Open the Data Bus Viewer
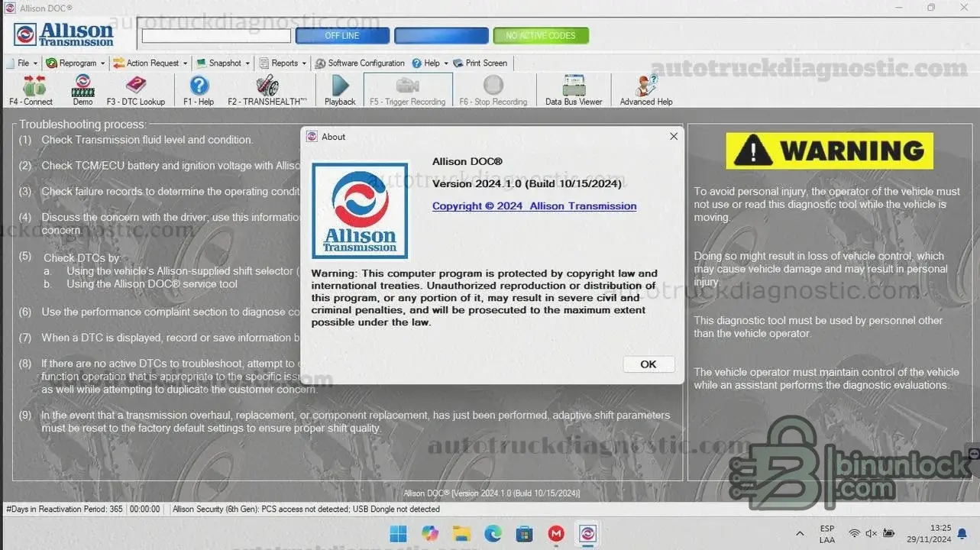 tap(574, 90)
